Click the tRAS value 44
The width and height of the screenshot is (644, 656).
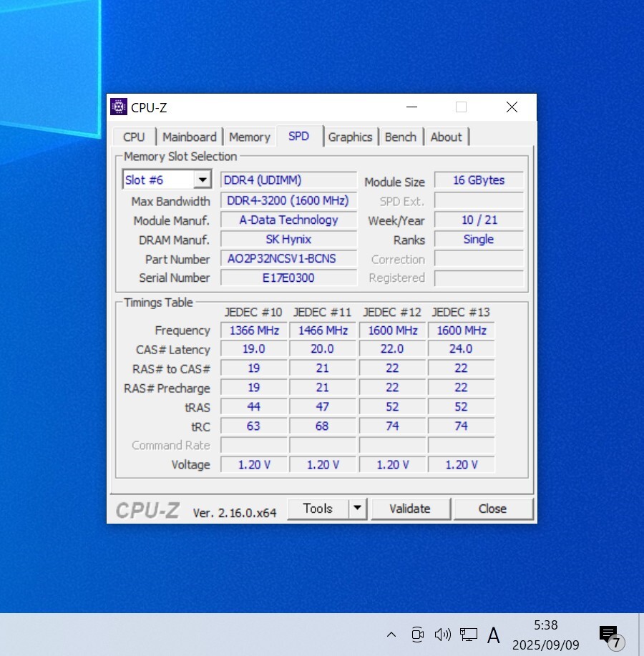(254, 406)
